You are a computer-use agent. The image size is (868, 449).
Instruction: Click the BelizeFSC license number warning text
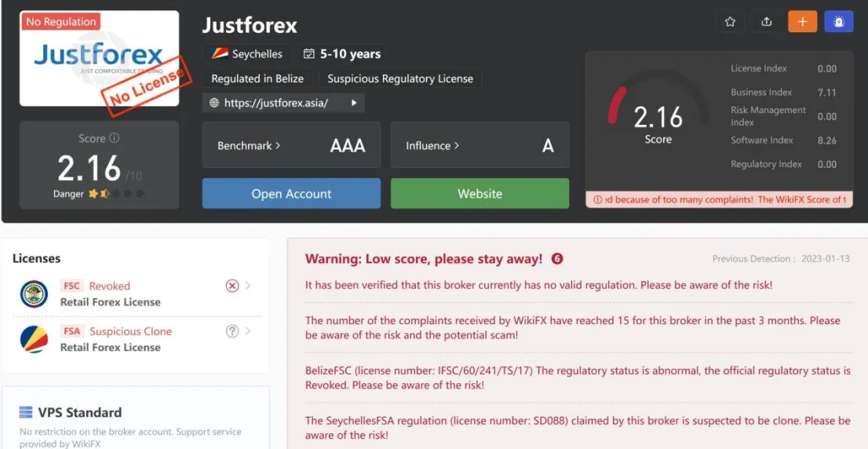(578, 378)
